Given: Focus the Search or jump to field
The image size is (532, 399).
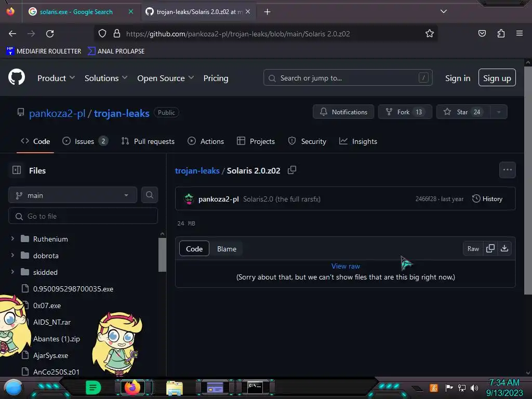Looking at the screenshot, I should click(x=348, y=78).
